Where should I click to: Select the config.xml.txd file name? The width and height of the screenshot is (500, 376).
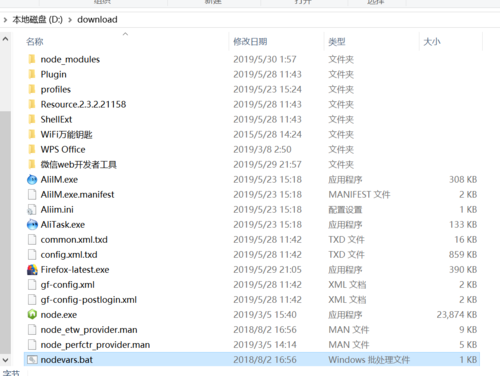coord(69,254)
